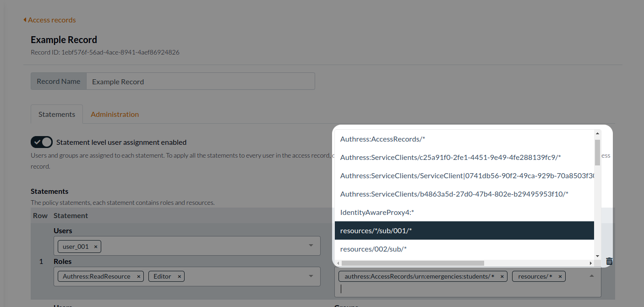Remove the resources/* resource tag

[x=560, y=276]
